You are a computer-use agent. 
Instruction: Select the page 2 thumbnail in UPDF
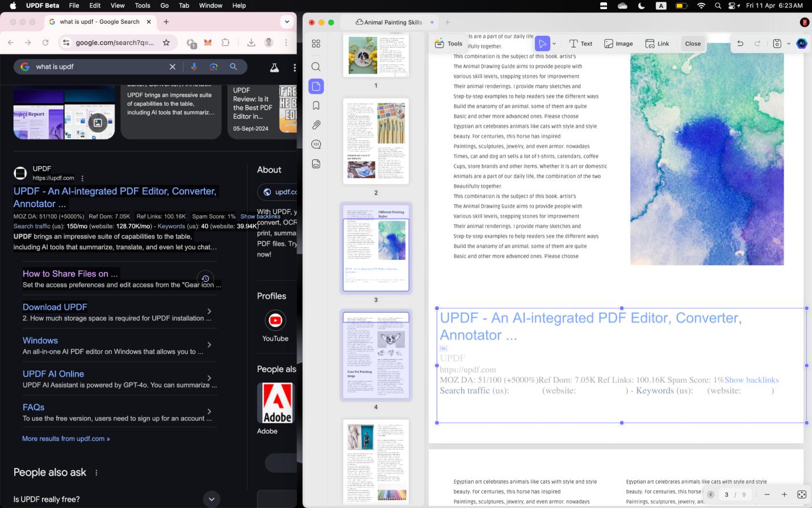pos(376,141)
